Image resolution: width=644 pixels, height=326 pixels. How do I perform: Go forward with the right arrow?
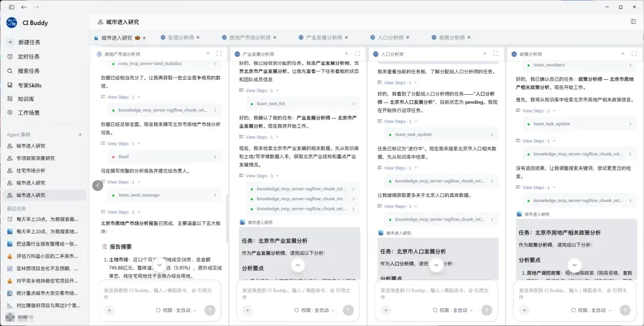pyautogui.click(x=36, y=7)
